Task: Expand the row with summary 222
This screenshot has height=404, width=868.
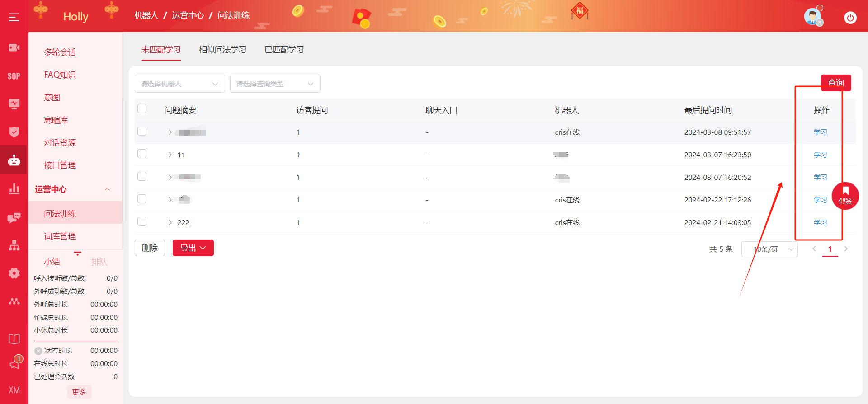Action: tap(170, 223)
